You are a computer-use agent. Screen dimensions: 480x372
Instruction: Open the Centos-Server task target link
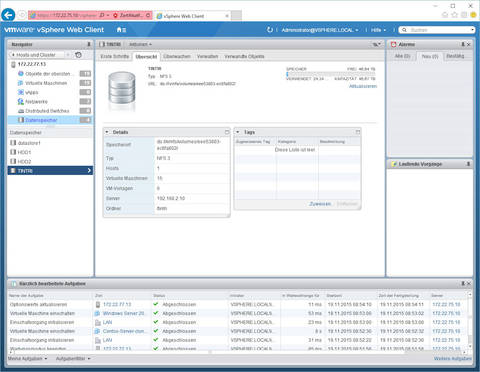pyautogui.click(x=125, y=331)
